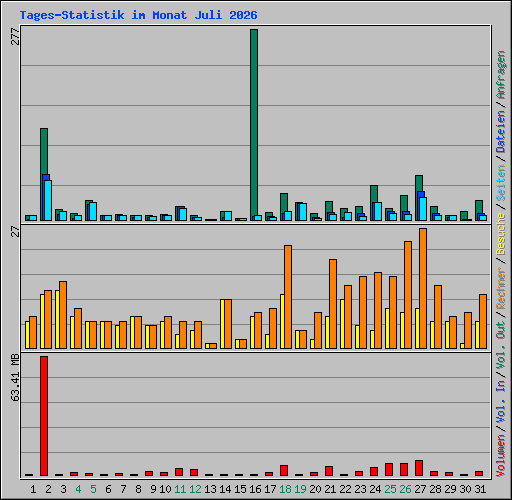Click the yellow Besuche bar on day 14
This screenshot has height=500, width=512.
(x=222, y=324)
